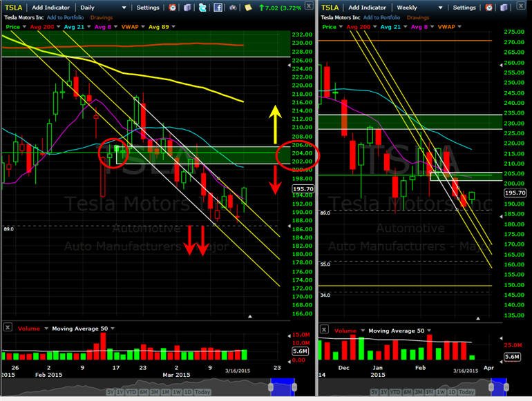The height and width of the screenshot is (401, 532).
Task: Click the cube icon on Weekly chart toolbar
Action: tap(504, 7)
